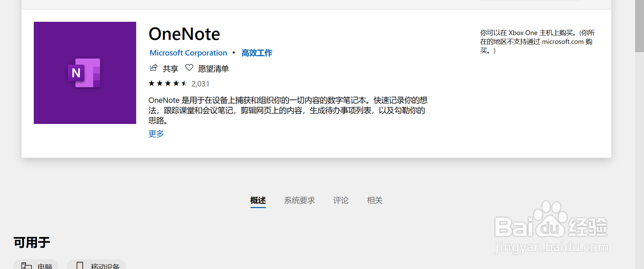Click the Xbox One purchase notice text
The height and width of the screenshot is (269, 644).
[x=537, y=42]
